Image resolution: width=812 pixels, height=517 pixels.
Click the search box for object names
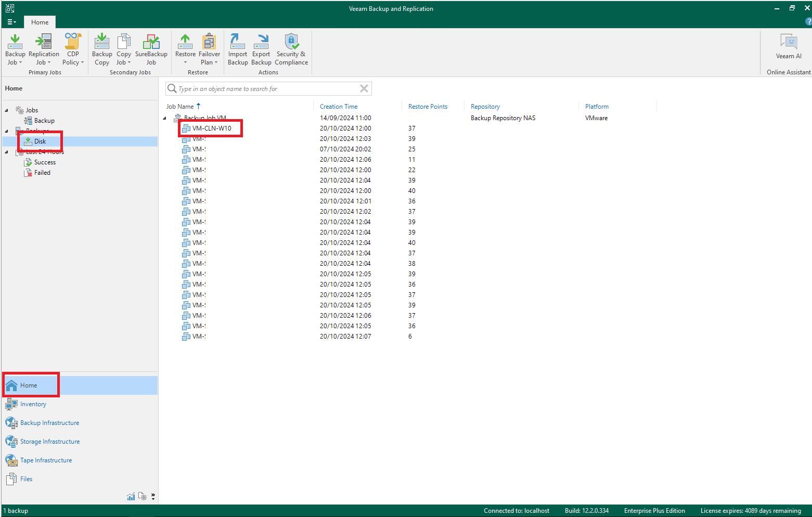[x=268, y=88]
